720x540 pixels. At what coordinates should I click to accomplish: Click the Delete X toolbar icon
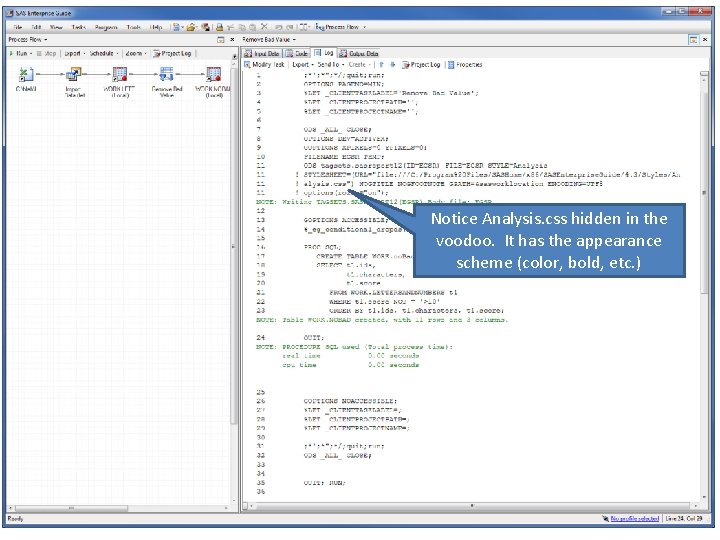(x=264, y=27)
